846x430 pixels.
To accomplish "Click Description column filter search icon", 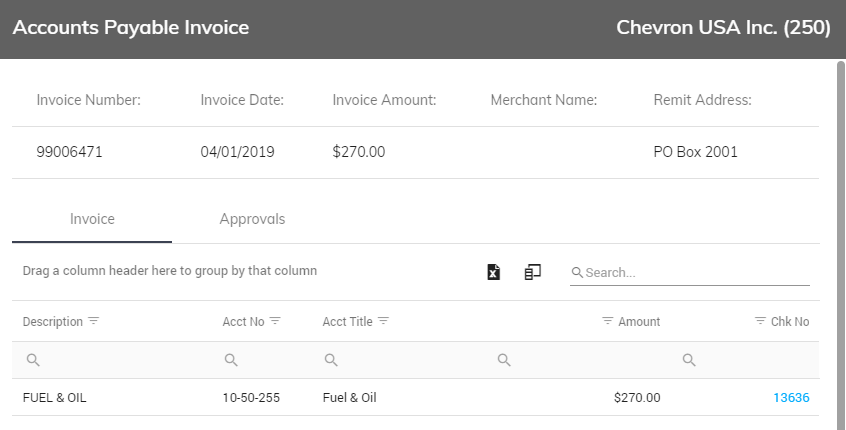I will [x=33, y=360].
